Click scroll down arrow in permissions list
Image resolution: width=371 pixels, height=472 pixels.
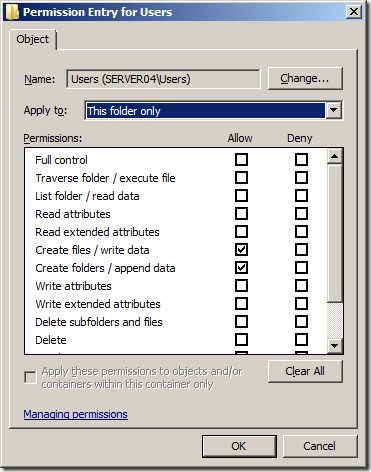(x=335, y=346)
